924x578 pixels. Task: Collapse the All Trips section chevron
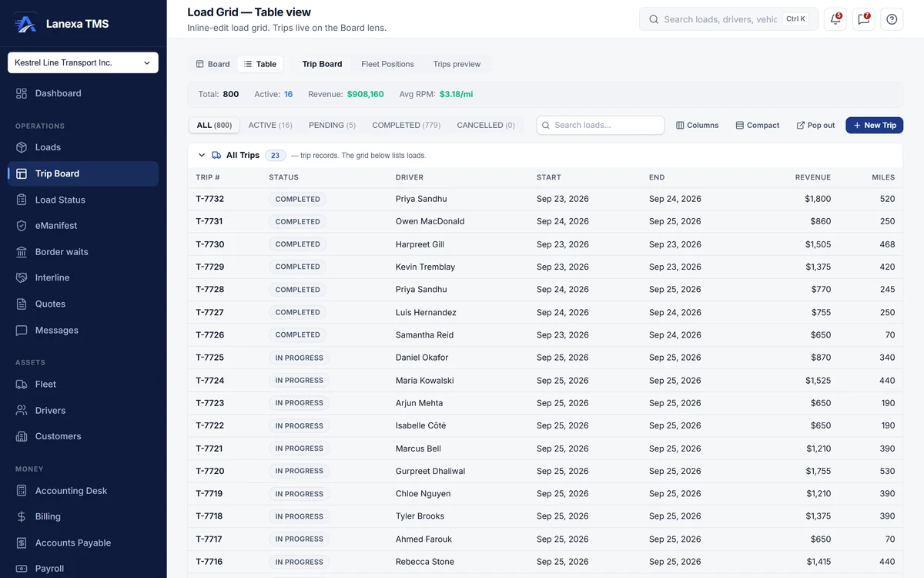[202, 155]
